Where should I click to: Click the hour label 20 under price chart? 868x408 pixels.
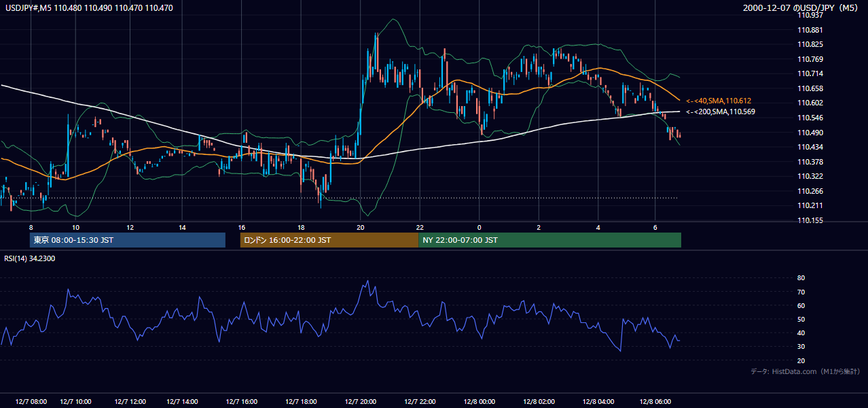(x=360, y=227)
